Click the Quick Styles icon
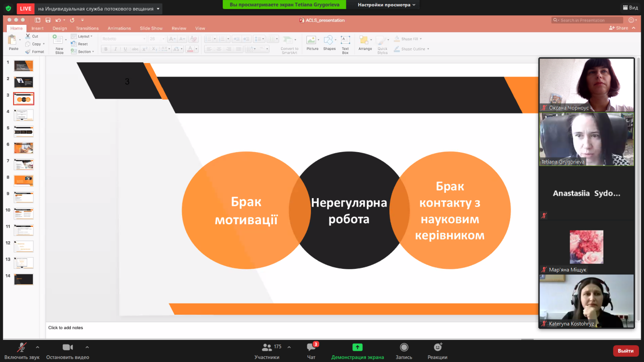 tap(382, 44)
